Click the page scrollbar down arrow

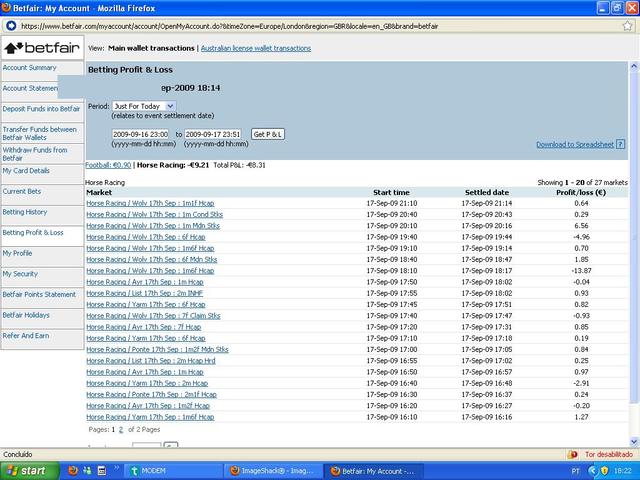coord(634,442)
